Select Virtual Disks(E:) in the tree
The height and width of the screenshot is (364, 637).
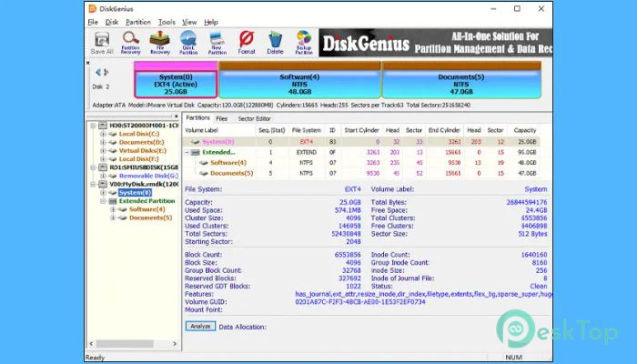pyautogui.click(x=143, y=151)
